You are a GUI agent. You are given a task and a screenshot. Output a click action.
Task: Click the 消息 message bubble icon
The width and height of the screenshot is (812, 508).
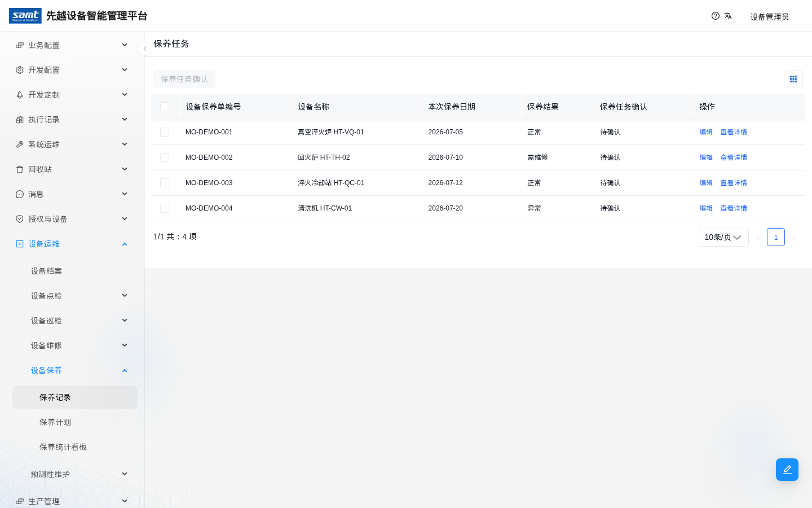[x=20, y=194]
